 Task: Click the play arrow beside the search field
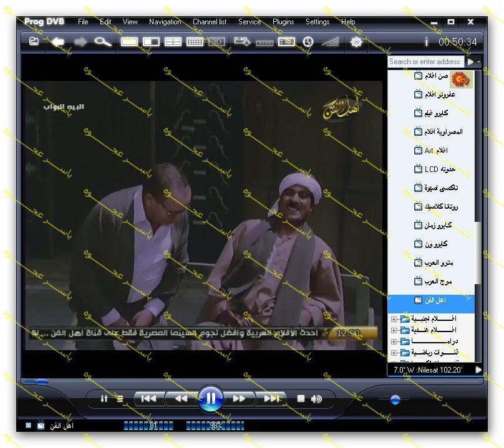pos(470,61)
